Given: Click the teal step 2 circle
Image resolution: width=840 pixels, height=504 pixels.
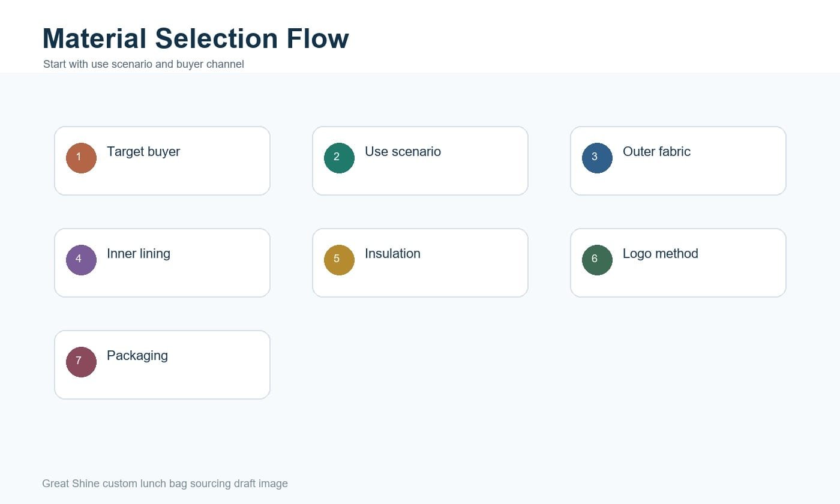Looking at the screenshot, I should coord(339,158).
